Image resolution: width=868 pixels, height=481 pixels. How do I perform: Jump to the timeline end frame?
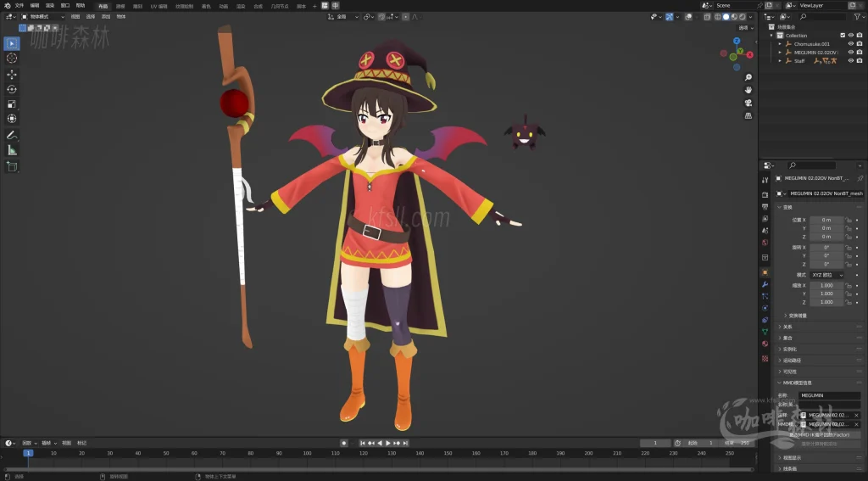[x=405, y=443]
